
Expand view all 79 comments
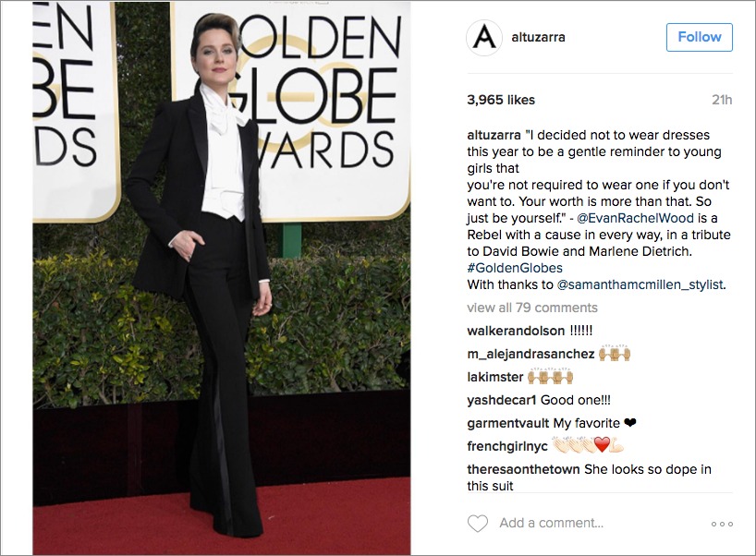[531, 308]
